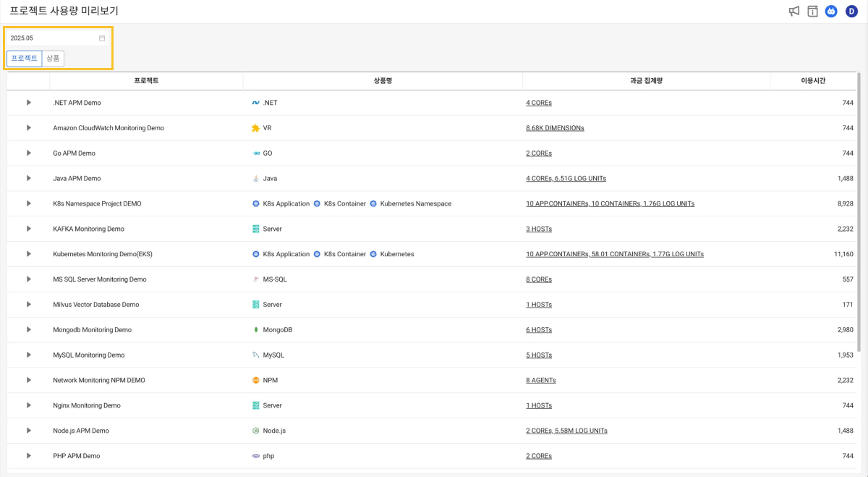Expand Amazon CloudWatch Monitoring Demo row
868x477 pixels.
(29, 128)
